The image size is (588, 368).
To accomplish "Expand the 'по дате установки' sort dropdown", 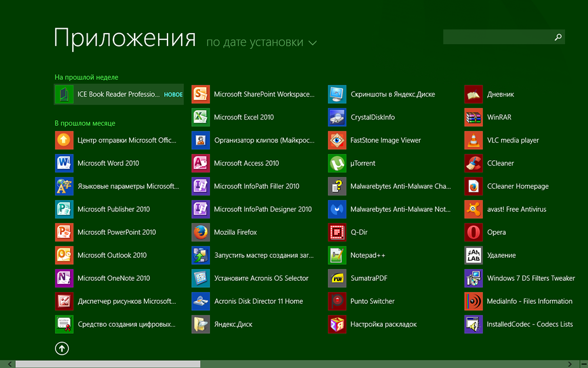I will click(262, 42).
